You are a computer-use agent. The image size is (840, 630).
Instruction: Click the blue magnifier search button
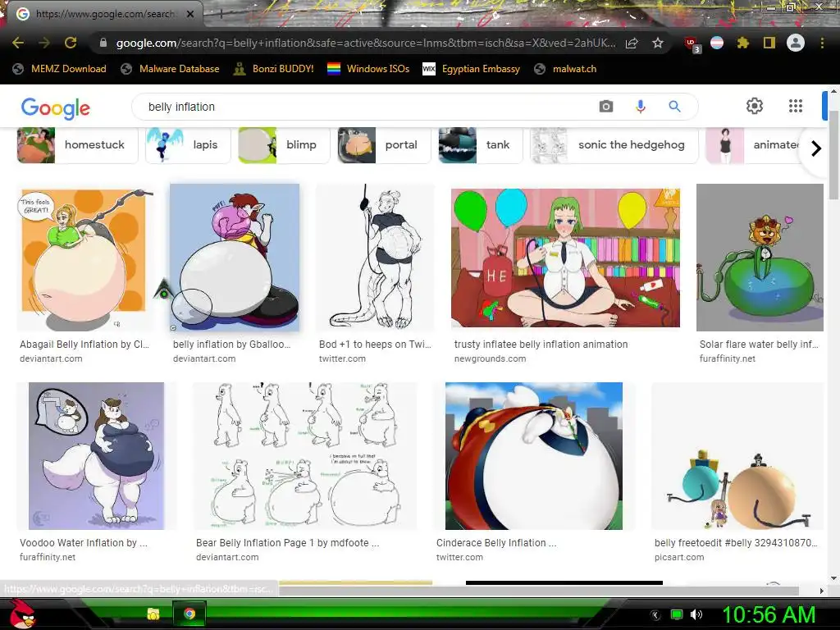674,107
